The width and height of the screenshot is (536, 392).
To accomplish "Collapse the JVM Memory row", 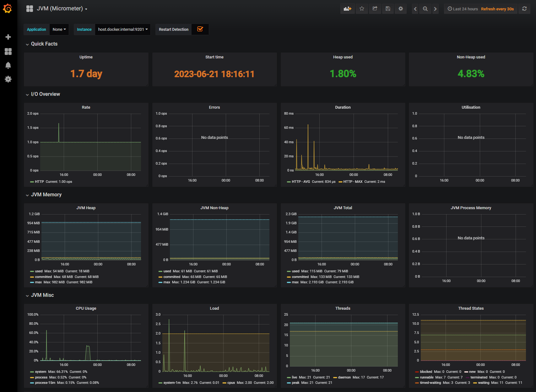I will coord(43,195).
